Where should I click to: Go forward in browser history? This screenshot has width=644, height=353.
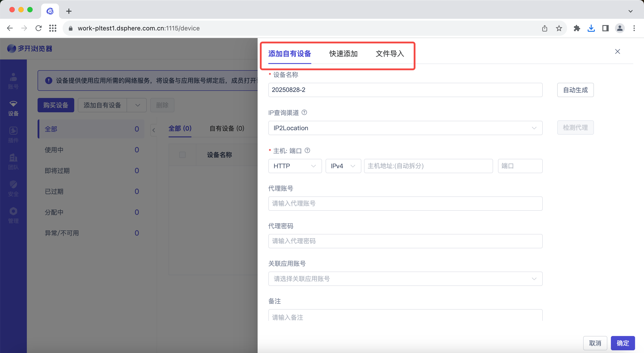24,28
